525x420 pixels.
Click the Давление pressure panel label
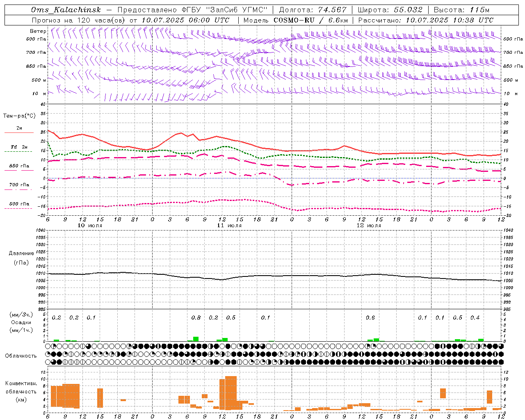click(21, 253)
